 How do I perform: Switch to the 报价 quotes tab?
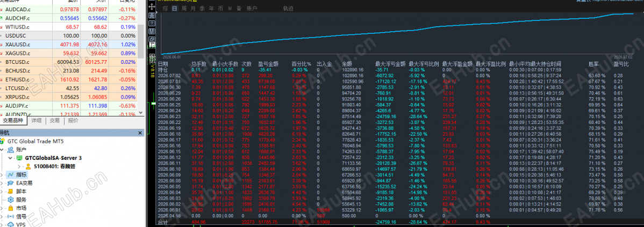(73, 120)
